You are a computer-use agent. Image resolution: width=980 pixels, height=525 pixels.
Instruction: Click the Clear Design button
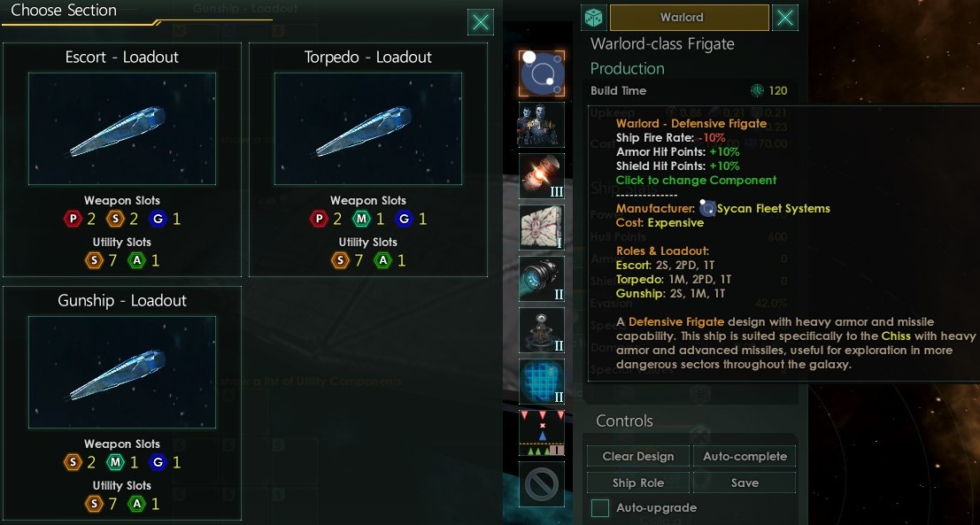(x=638, y=456)
